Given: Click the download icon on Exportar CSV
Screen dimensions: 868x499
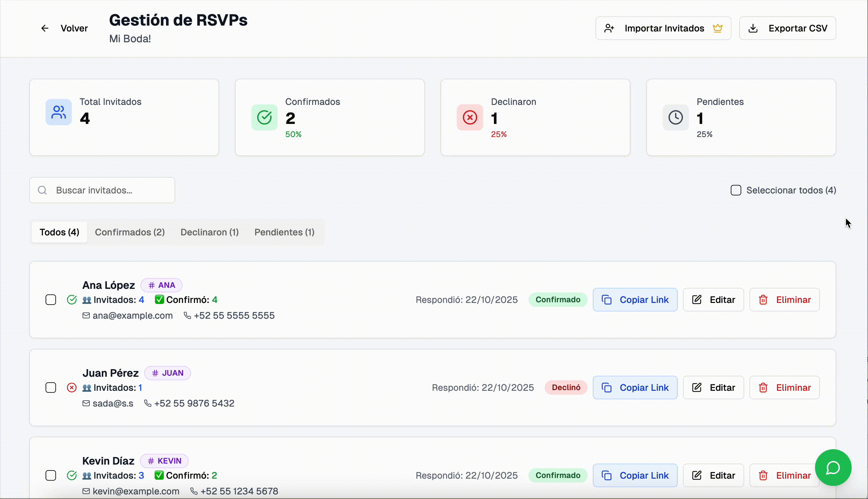Looking at the screenshot, I should 753,28.
